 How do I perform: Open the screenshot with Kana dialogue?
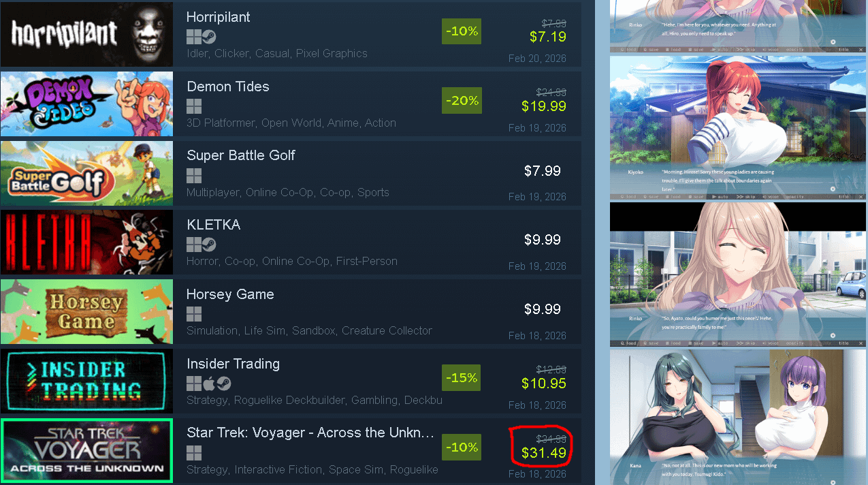click(x=739, y=417)
